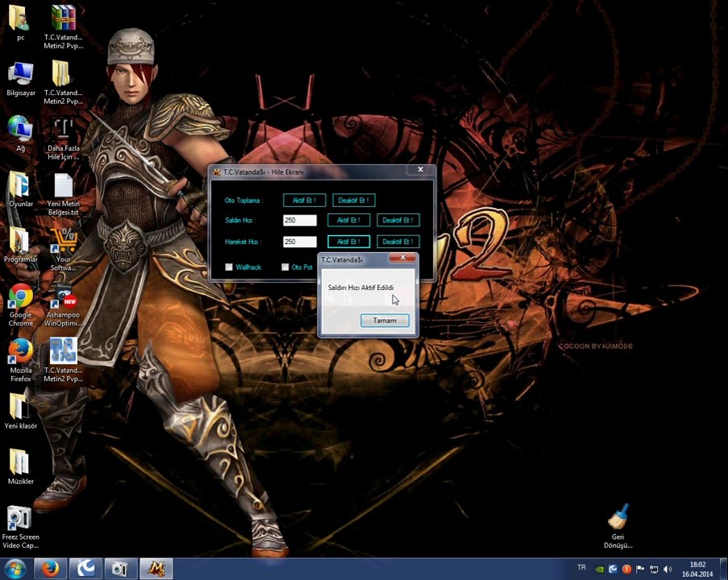Select the Bilgisayar desktop icon
Viewport: 728px width, 580px height.
[20, 78]
